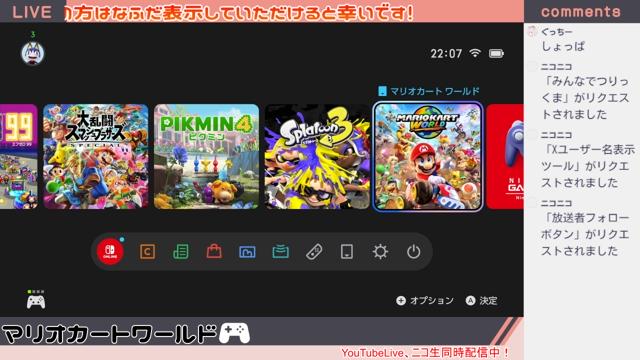Open the GameShare tablet icon
Viewport: 640px width, 360px height.
347,252
